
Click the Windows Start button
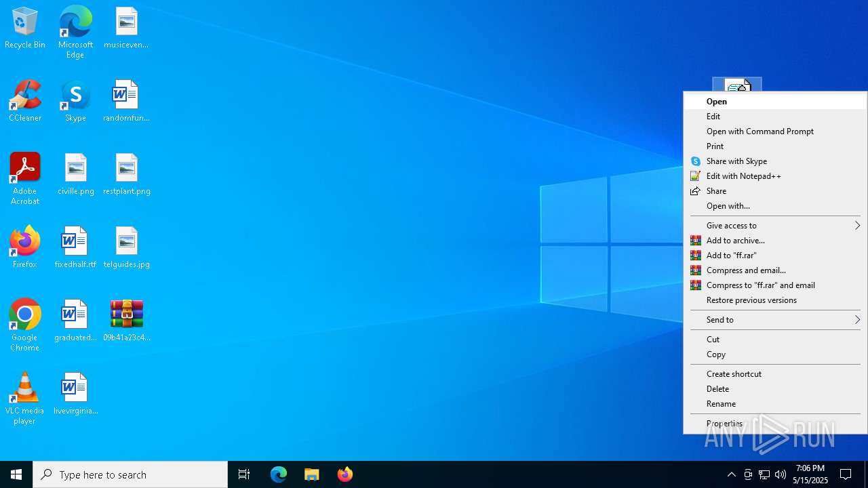click(x=16, y=474)
